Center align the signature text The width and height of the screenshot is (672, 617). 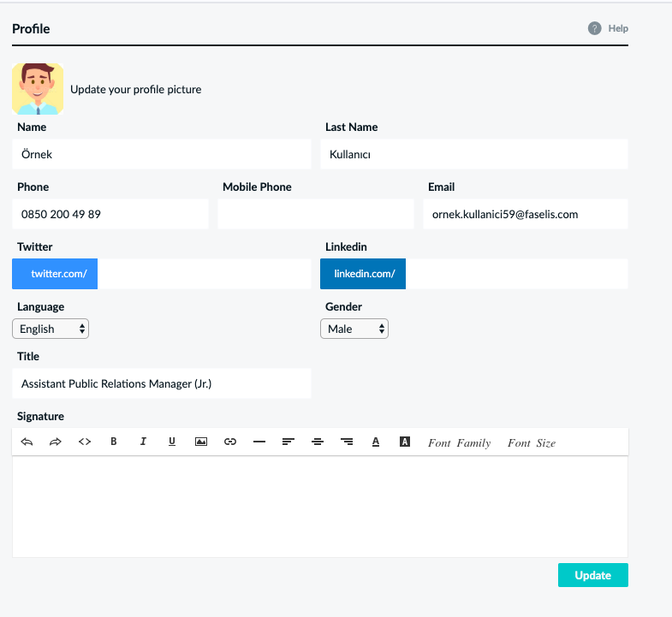pos(318,442)
